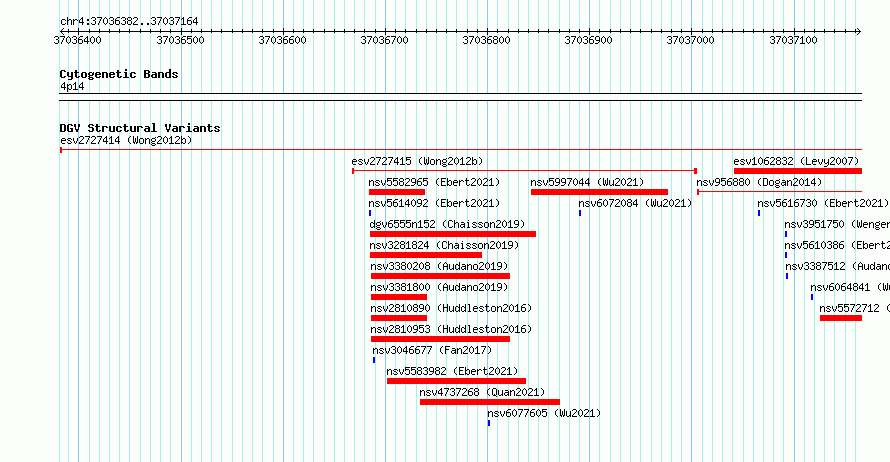
Task: Click the red bar under nsv2810890
Action: click(399, 318)
